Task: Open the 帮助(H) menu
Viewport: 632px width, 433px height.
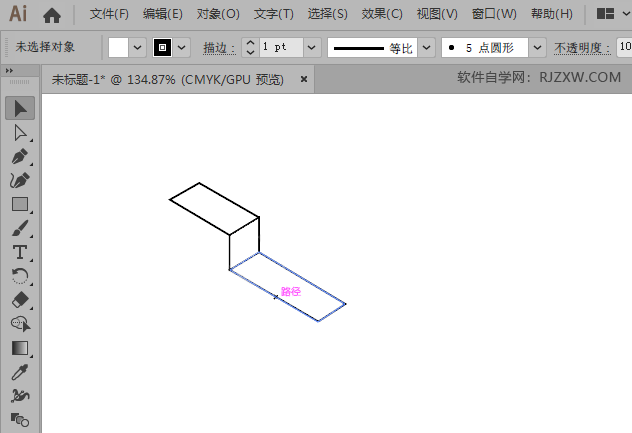Action: [x=552, y=14]
